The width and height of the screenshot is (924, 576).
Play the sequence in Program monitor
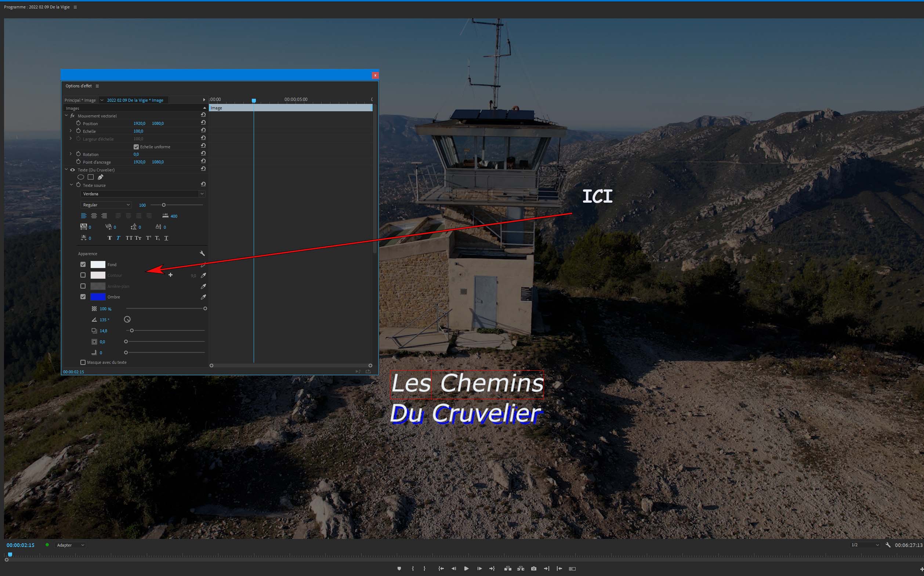click(x=466, y=568)
